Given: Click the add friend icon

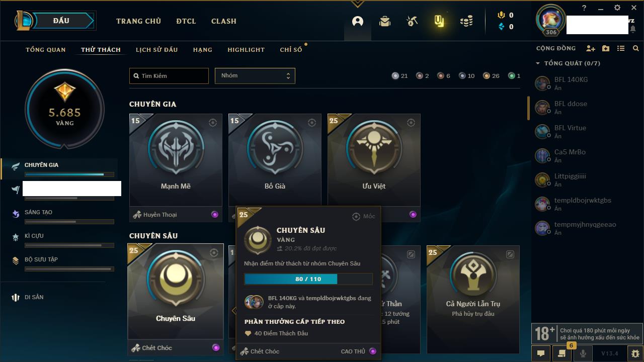Looking at the screenshot, I should click(x=591, y=48).
